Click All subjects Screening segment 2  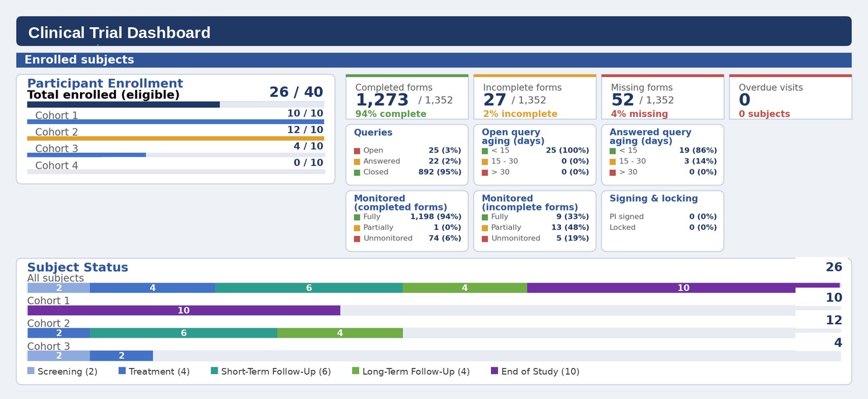point(59,288)
